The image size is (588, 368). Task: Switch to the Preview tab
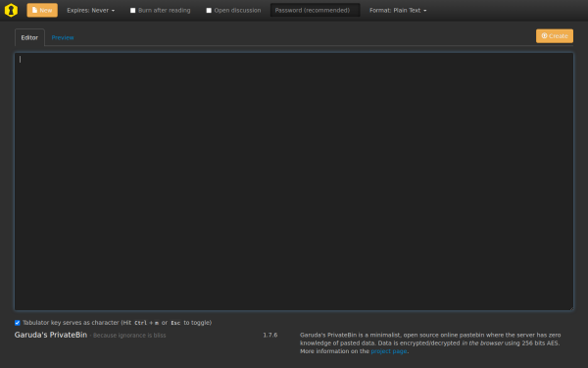coord(63,37)
